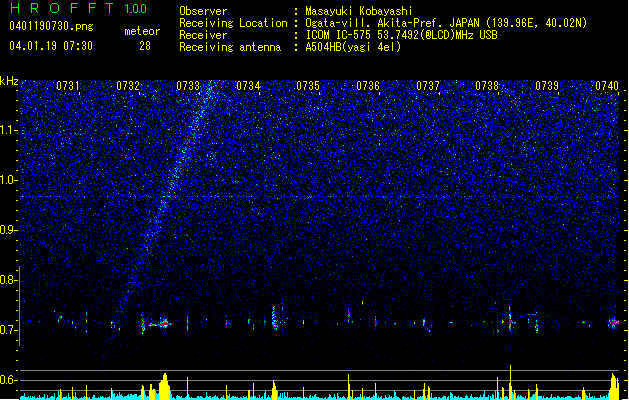
Task: Click the kHz axis unit label
Action: pyautogui.click(x=9, y=81)
